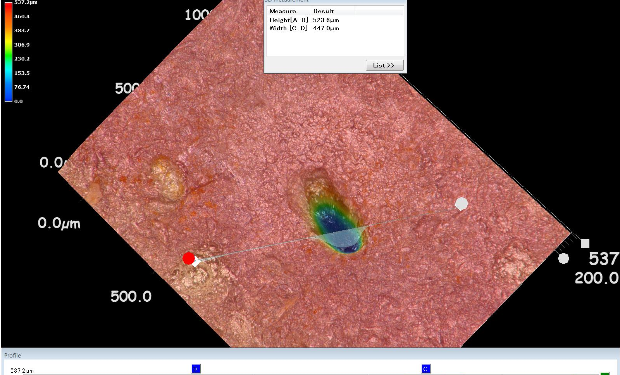Click the List >> button
620x375 pixels.
[385, 65]
